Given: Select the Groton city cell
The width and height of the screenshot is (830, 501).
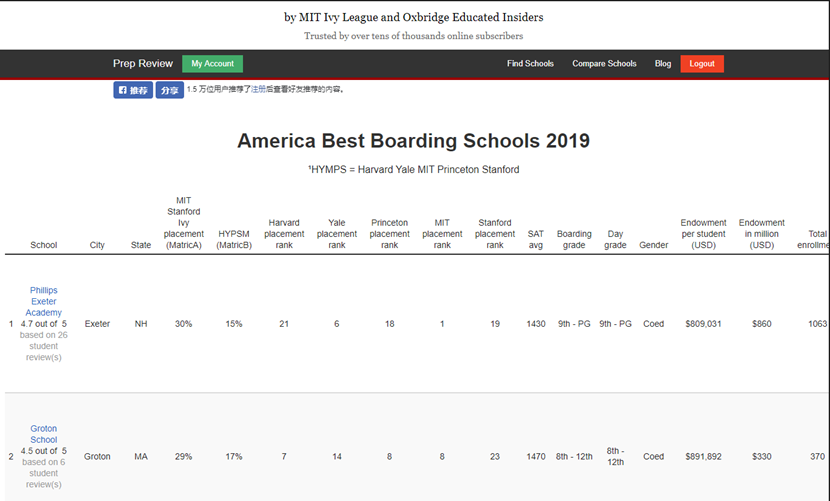Looking at the screenshot, I should tap(97, 456).
